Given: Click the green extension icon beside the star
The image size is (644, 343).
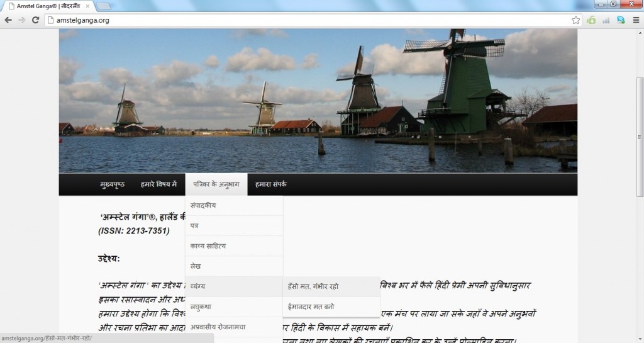Looking at the screenshot, I should [x=591, y=20].
